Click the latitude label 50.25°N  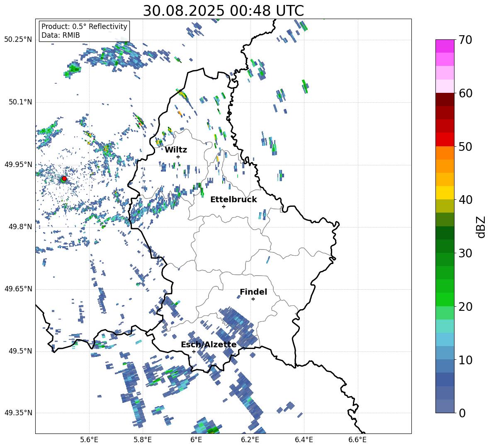[18, 40]
